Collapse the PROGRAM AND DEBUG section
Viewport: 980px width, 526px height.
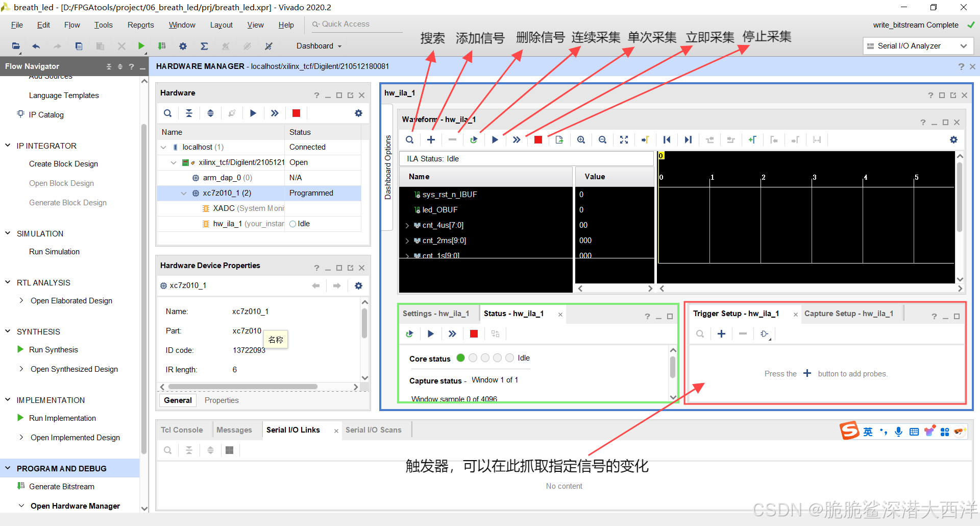click(8, 468)
